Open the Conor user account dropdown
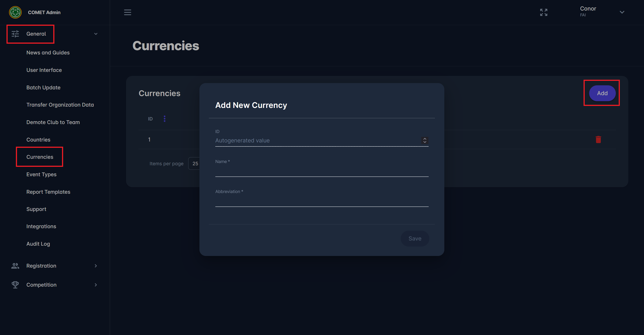Image resolution: width=644 pixels, height=335 pixels. pos(622,12)
